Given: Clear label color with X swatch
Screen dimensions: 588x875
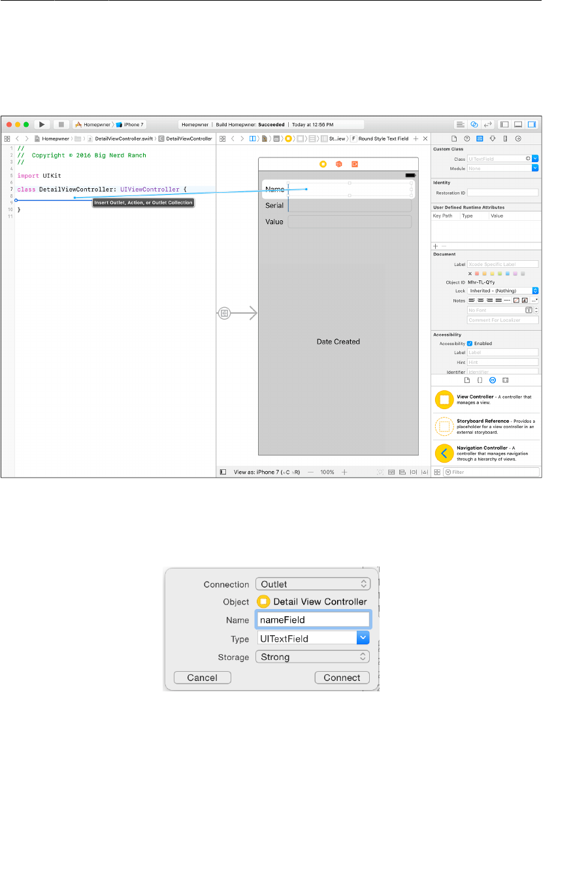Looking at the screenshot, I should pyautogui.click(x=470, y=274).
